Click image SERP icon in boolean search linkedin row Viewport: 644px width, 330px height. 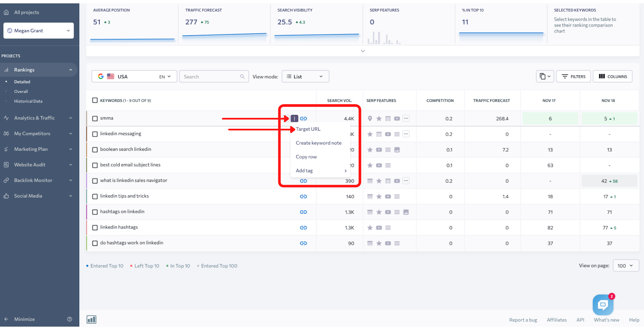(x=397, y=150)
